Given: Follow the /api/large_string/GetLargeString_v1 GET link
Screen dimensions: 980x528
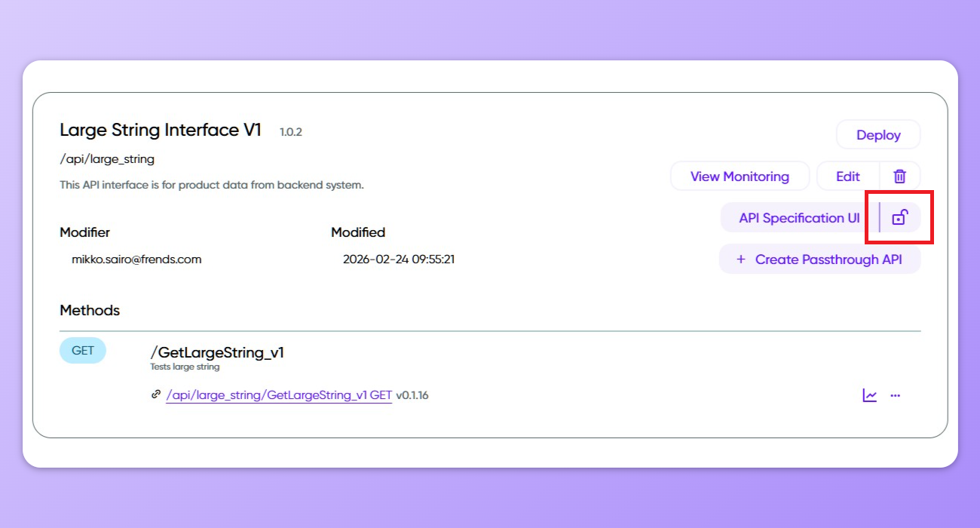Looking at the screenshot, I should click(279, 395).
